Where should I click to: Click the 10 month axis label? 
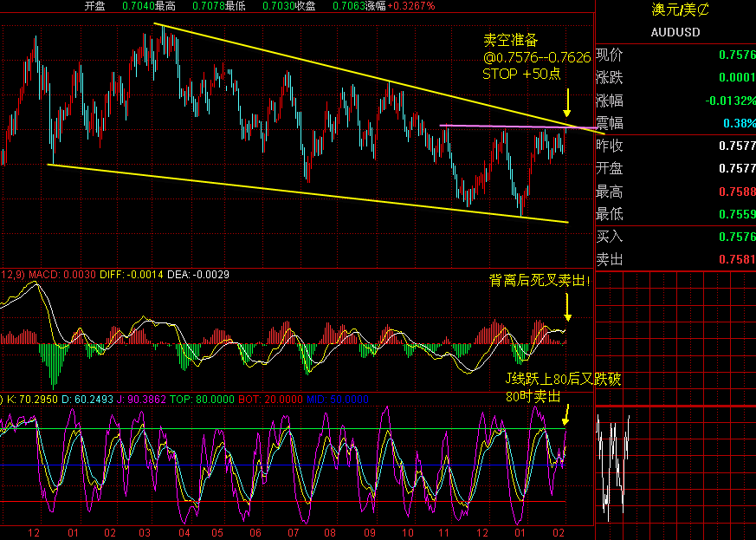click(x=408, y=533)
